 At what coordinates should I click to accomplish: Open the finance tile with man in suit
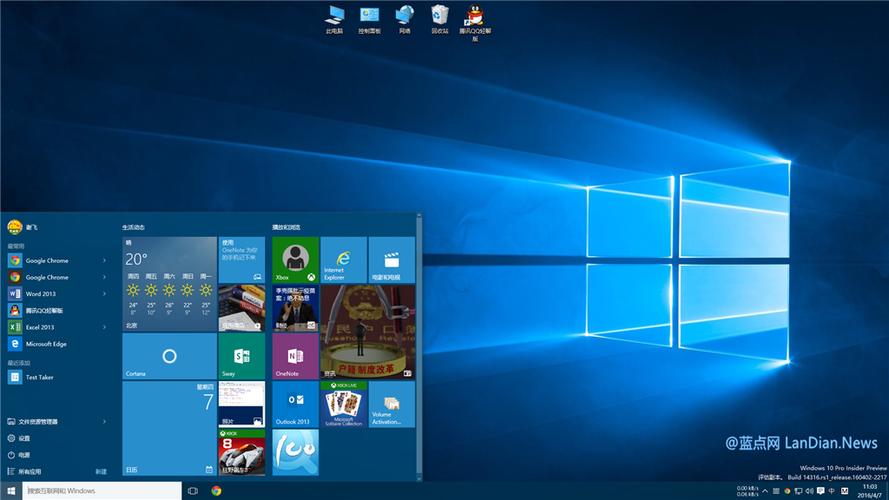pyautogui.click(x=295, y=308)
